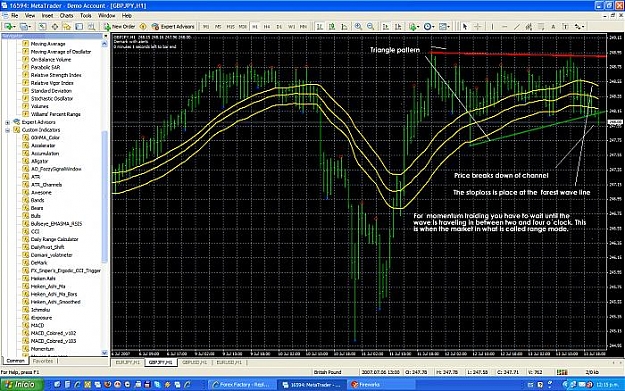This screenshot has height=391, width=625.
Task: Switch chart to MN timeframe
Action: [x=303, y=27]
